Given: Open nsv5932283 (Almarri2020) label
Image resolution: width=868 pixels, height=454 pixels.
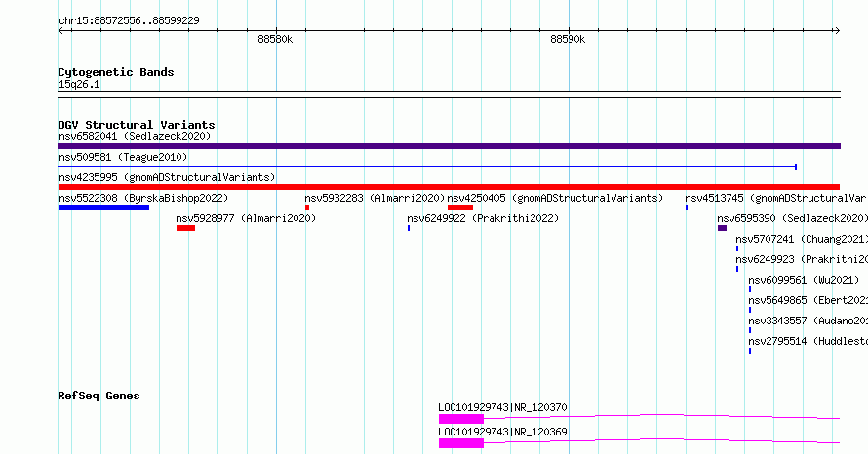Looking at the screenshot, I should click(375, 198).
